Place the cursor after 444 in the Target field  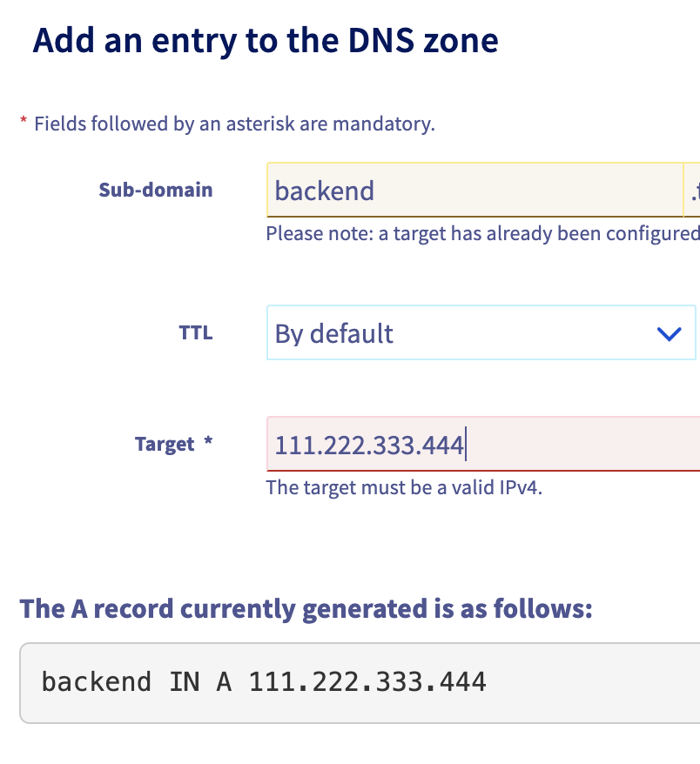click(x=466, y=444)
